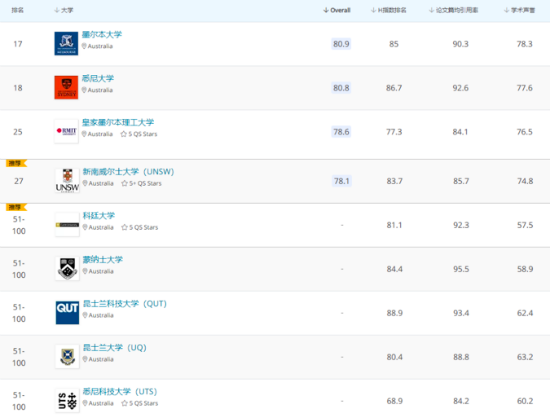
Task: Click the 5 QS Stars label for 科廷大学
Action: point(144,227)
